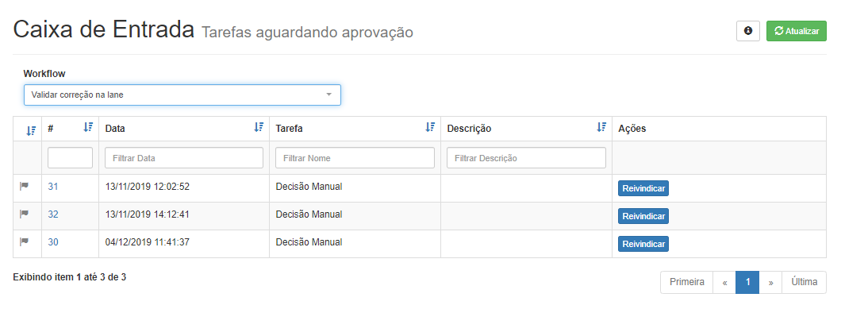868x309 pixels.
Task: Click the flag icon on row 32
Action: (24, 214)
